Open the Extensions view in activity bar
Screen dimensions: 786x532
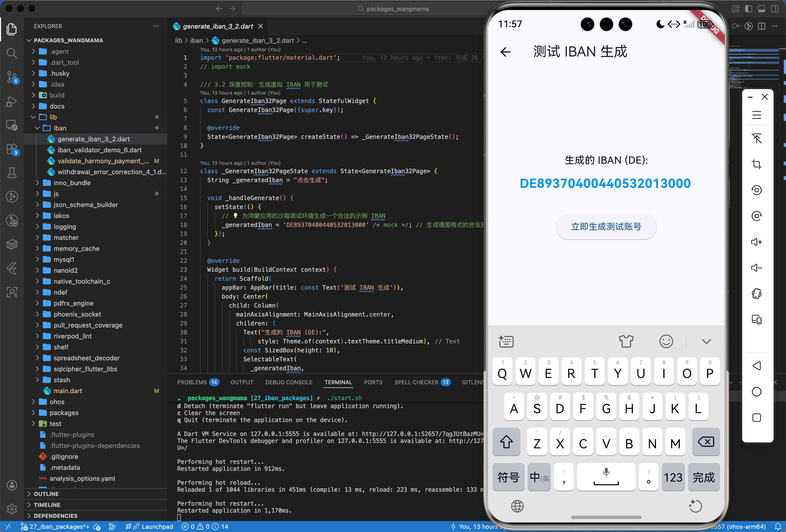(x=12, y=149)
